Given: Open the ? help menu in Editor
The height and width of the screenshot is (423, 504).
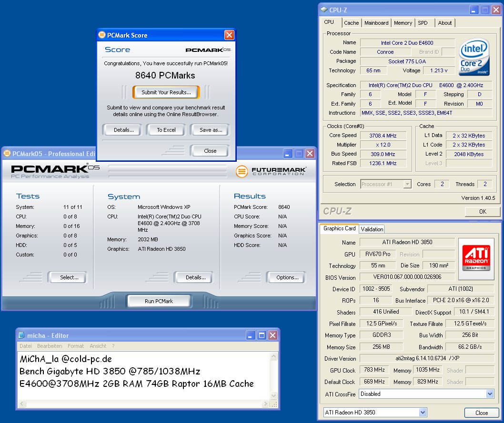Looking at the screenshot, I should [x=113, y=346].
